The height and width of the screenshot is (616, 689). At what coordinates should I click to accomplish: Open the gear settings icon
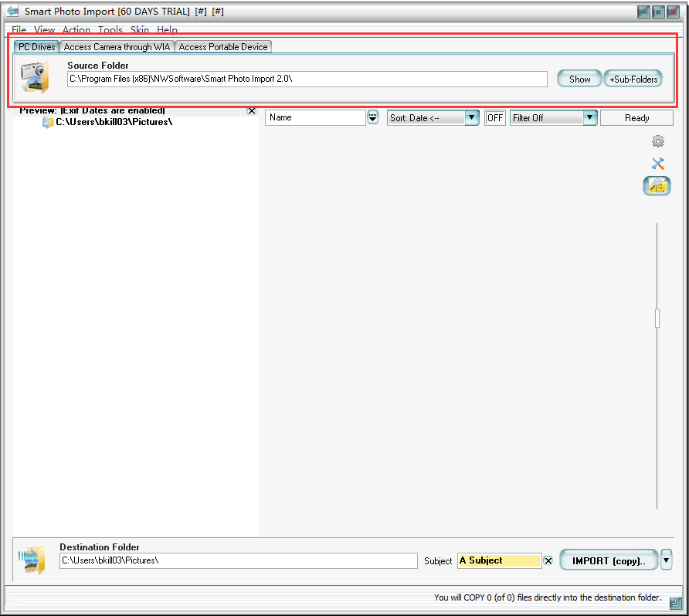(658, 141)
